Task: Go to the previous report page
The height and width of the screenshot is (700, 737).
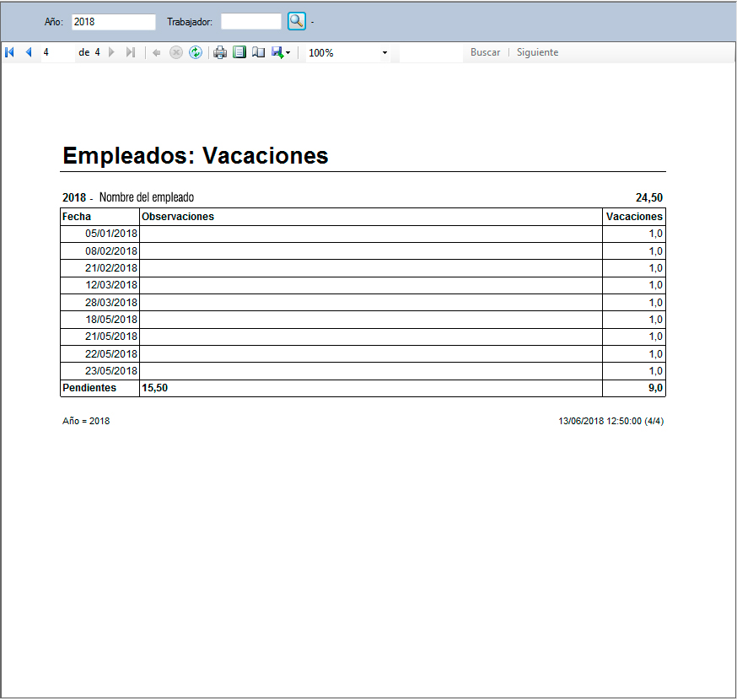Action: tap(29, 52)
